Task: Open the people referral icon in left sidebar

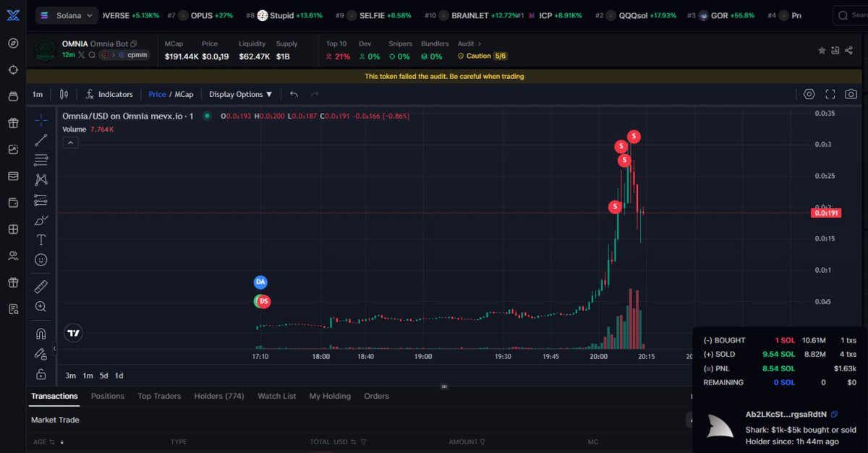Action: (13, 255)
